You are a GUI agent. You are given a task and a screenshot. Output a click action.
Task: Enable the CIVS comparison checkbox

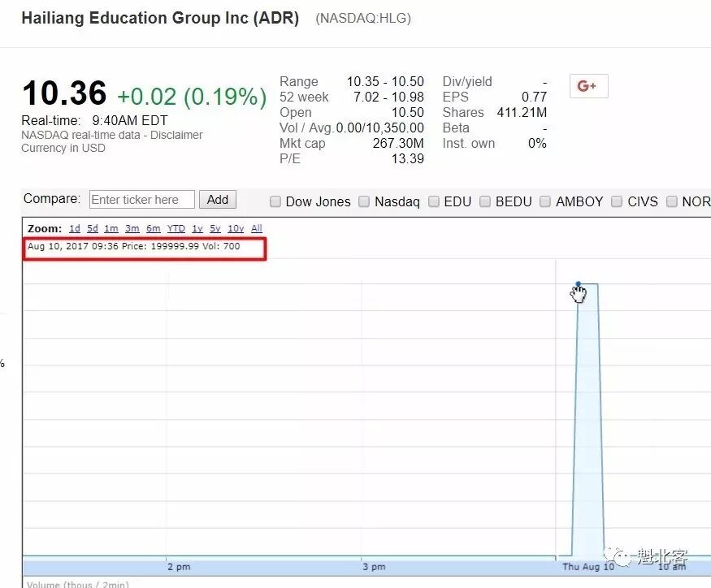click(617, 201)
